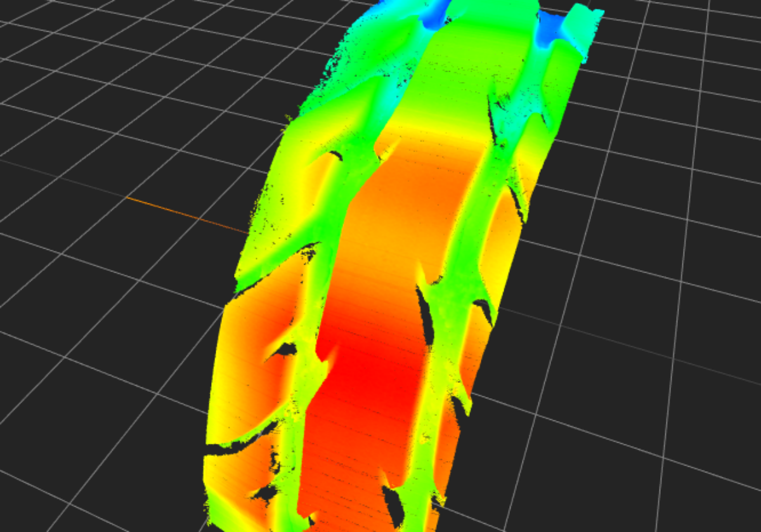Click the dark blue patch at the top center

[439, 17]
